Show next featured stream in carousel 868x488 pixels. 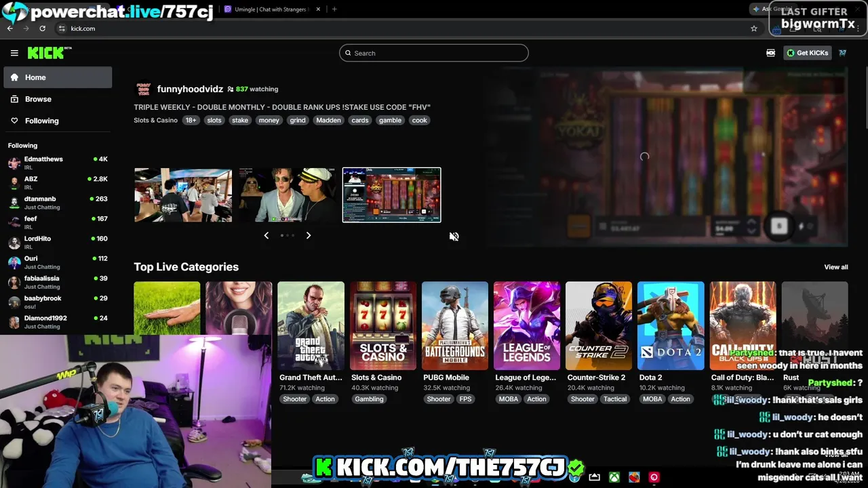pyautogui.click(x=308, y=235)
